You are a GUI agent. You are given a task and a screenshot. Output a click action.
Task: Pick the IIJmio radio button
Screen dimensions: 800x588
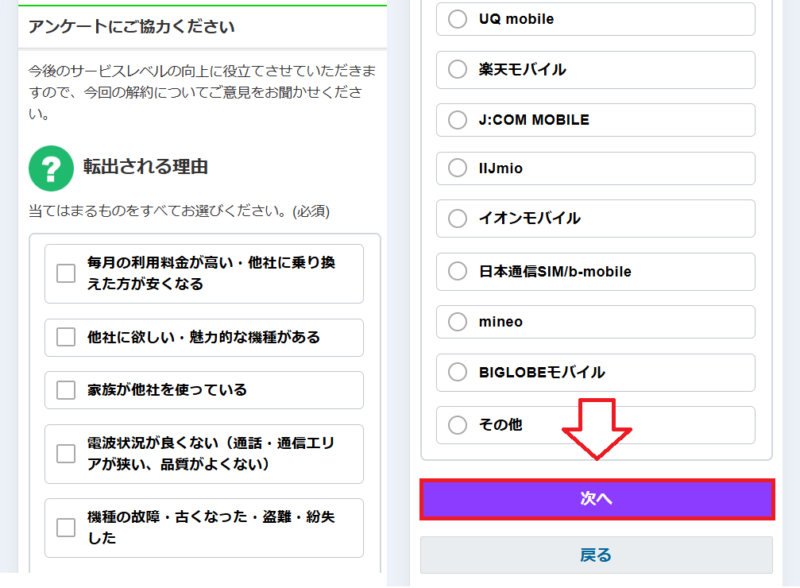tap(457, 168)
